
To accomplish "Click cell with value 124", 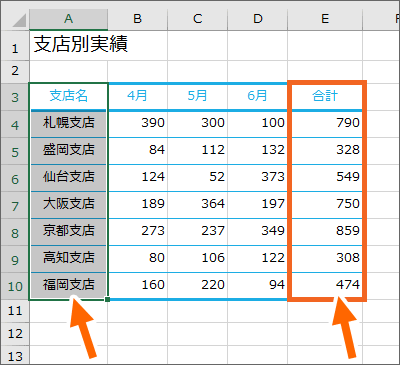I will pos(138,178).
